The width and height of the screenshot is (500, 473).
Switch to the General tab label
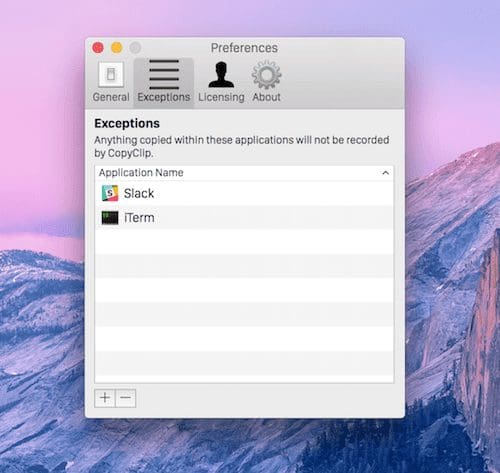111,97
